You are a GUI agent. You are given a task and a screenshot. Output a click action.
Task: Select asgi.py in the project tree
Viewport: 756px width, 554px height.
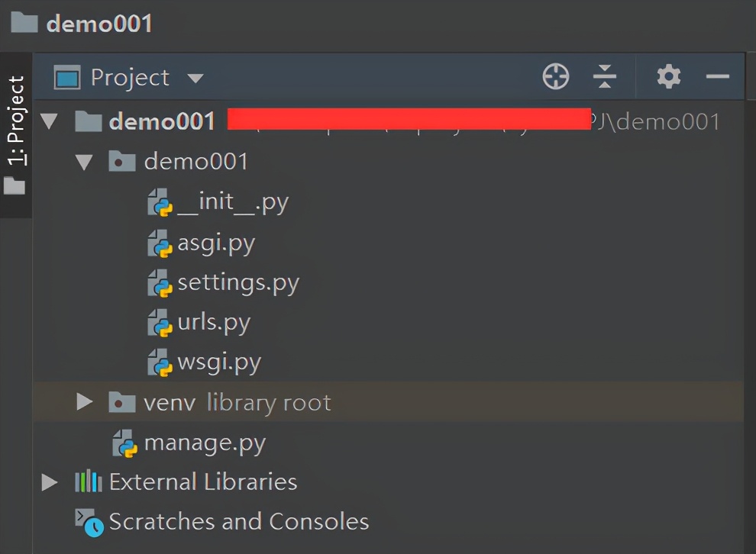click(215, 243)
